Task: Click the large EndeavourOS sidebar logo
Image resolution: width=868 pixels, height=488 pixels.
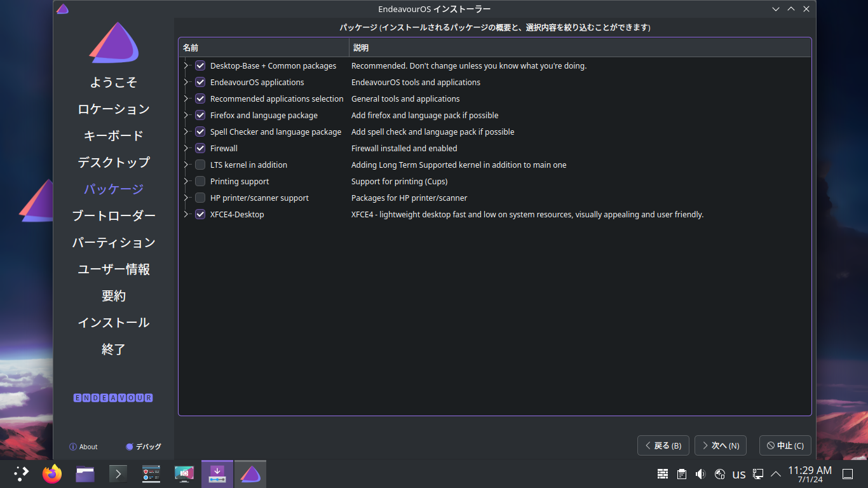Action: tap(114, 43)
